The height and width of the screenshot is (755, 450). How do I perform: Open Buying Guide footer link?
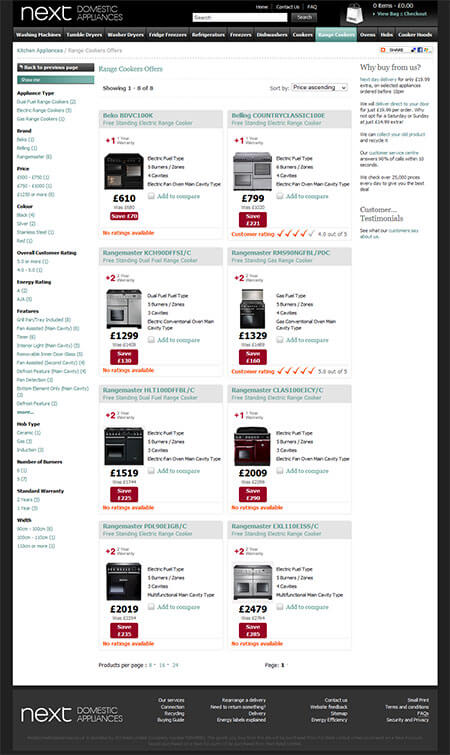171,720
